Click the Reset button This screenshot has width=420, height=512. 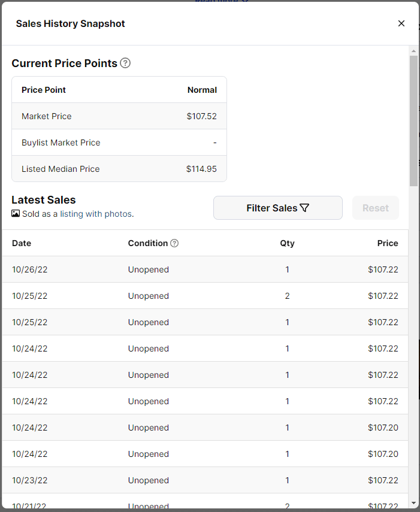tap(376, 208)
